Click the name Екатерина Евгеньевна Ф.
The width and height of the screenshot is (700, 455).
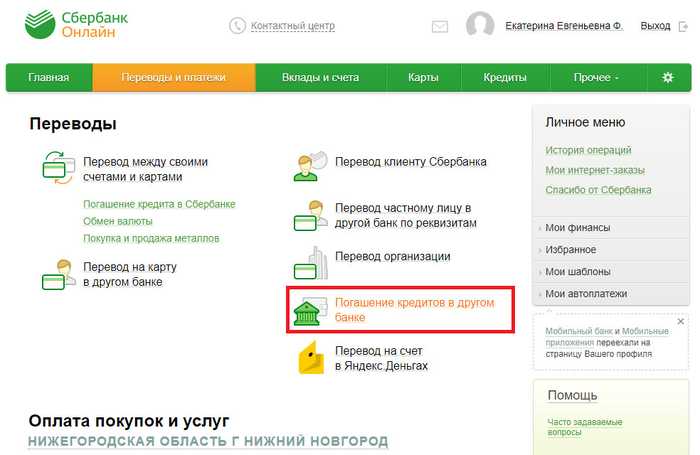click(564, 26)
